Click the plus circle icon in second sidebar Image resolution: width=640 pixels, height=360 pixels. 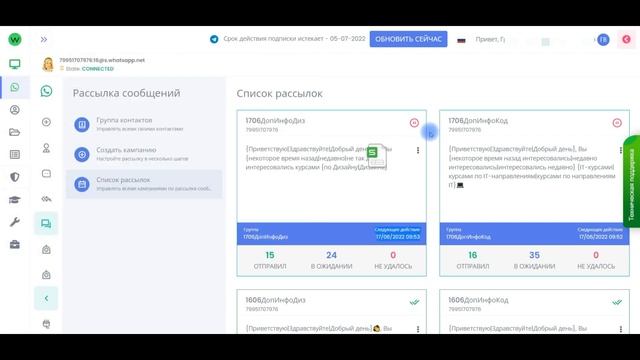pos(46,122)
